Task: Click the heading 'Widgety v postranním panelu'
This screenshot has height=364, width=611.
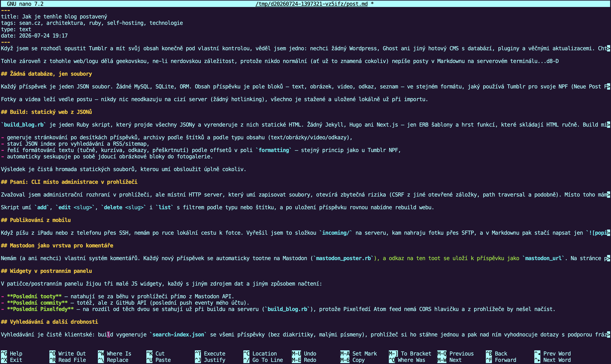Action: tap(46, 271)
